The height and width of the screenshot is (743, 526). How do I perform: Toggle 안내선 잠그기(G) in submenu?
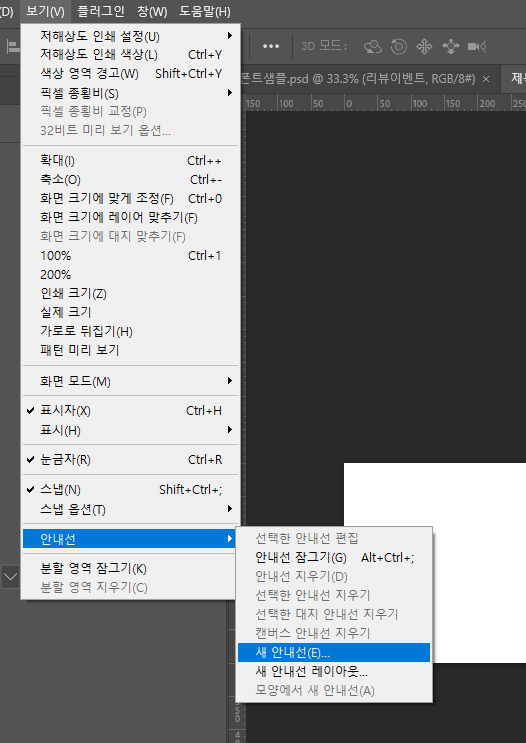[334, 558]
